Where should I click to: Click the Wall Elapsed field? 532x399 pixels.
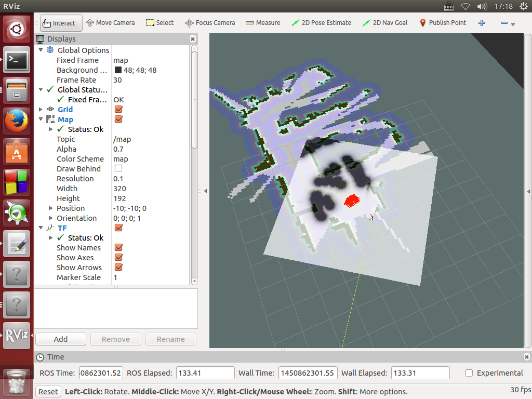click(x=420, y=373)
